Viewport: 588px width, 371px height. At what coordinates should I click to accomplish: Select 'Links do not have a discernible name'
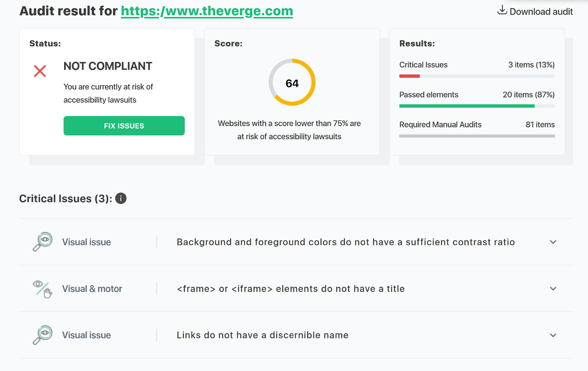pos(262,335)
